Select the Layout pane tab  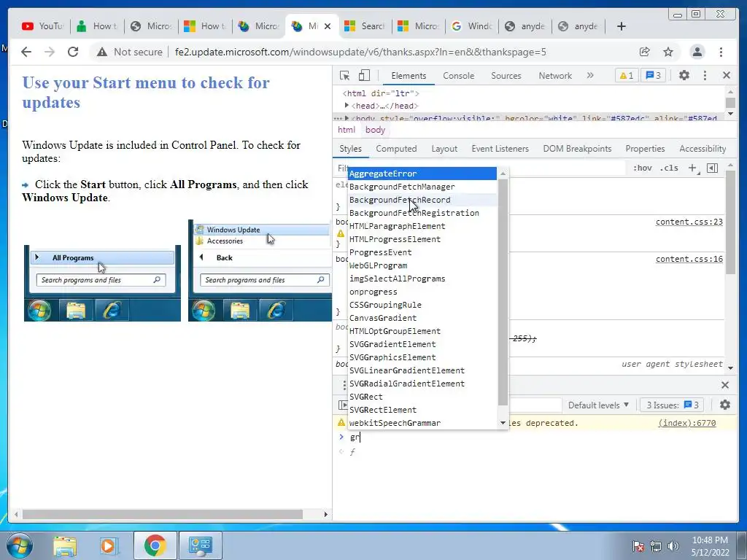[x=444, y=149]
